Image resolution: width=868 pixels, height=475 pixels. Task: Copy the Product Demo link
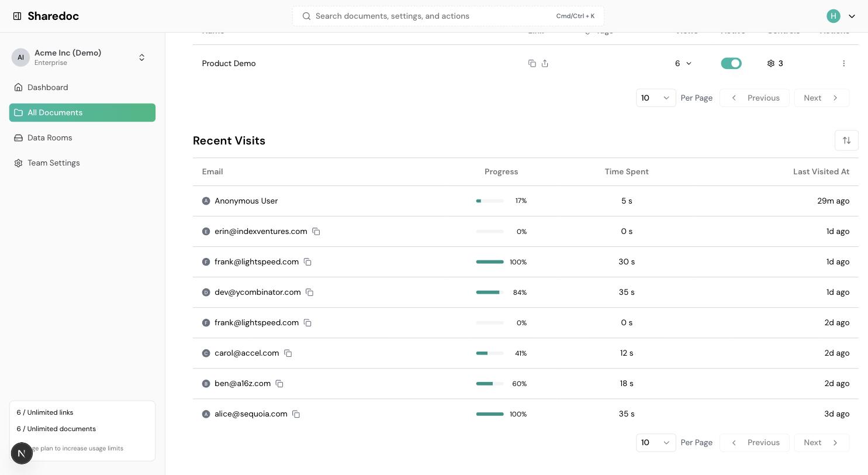pos(532,63)
